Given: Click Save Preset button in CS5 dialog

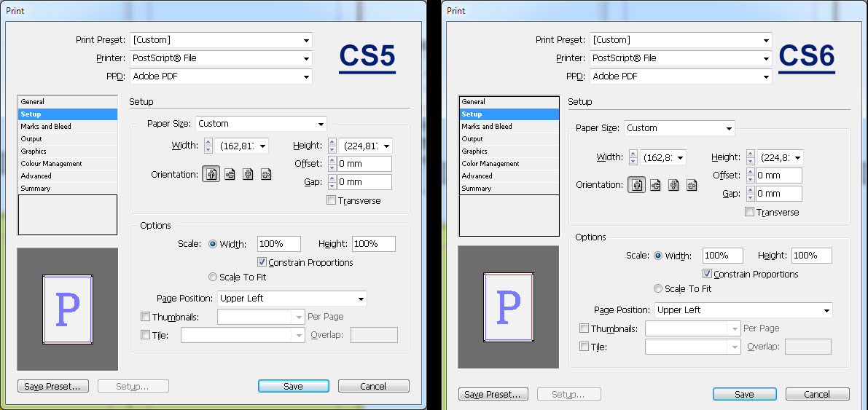Looking at the screenshot, I should point(52,386).
